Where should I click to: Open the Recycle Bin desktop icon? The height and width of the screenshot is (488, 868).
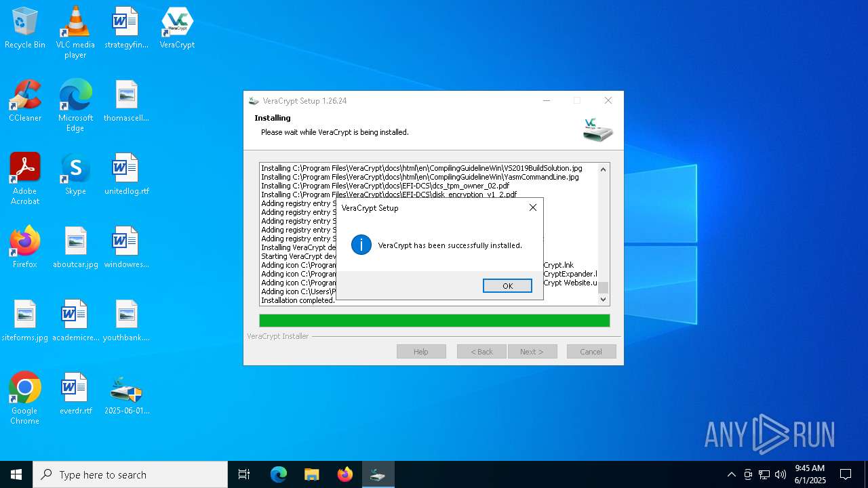tap(25, 28)
